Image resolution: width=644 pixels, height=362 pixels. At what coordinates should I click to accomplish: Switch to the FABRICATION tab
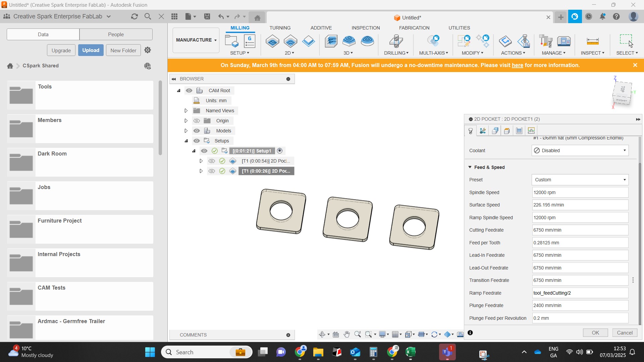(414, 28)
